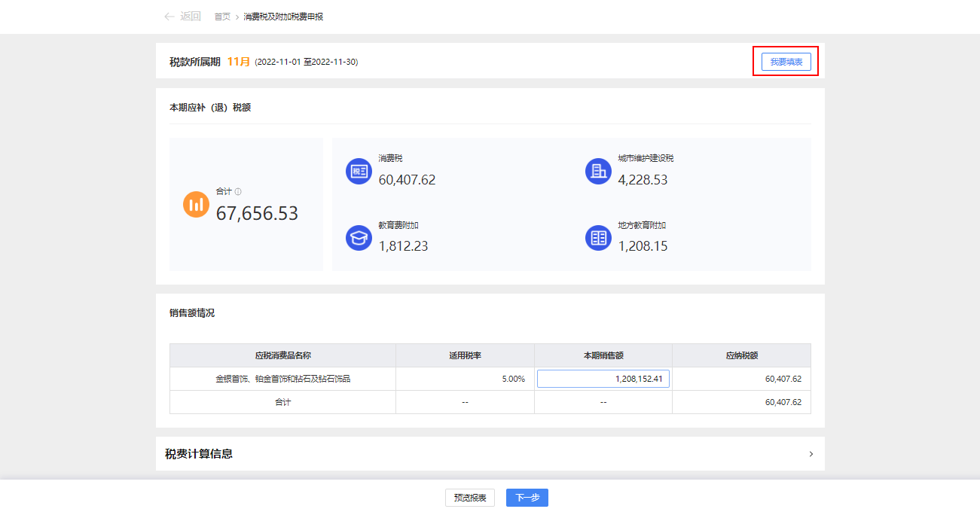980x515 pixels.
Task: Select the 金银首饰、铂金首饰和钻石及钻石饰品 row cell
Action: tap(282, 379)
